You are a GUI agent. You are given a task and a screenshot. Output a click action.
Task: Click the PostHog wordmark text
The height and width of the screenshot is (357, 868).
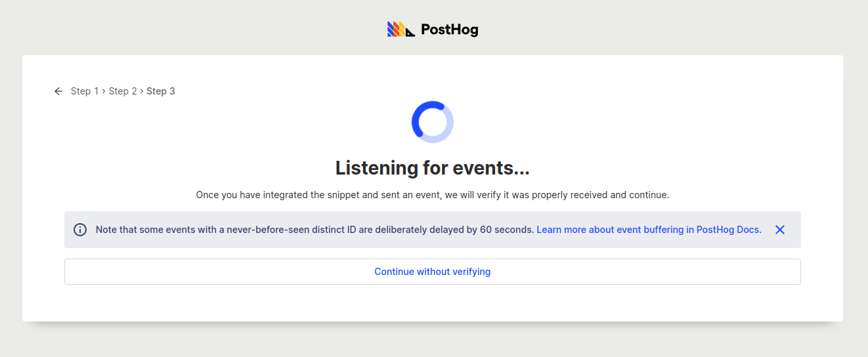coord(449,30)
